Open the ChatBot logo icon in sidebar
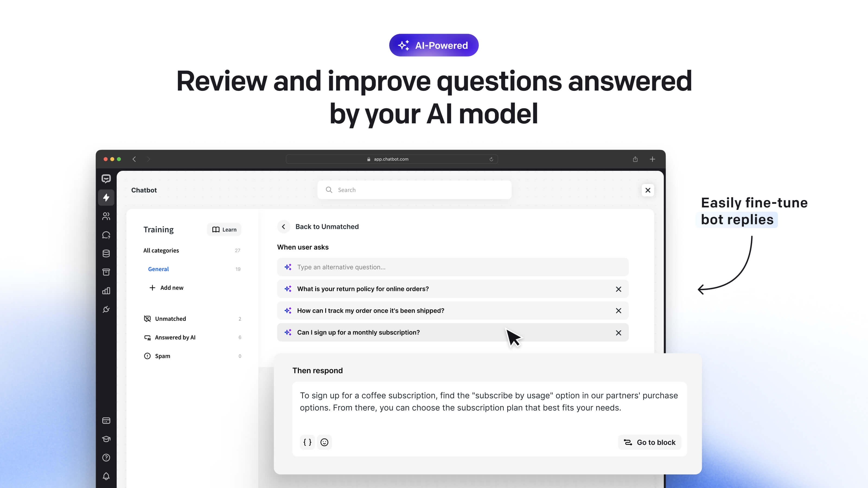 tap(106, 178)
